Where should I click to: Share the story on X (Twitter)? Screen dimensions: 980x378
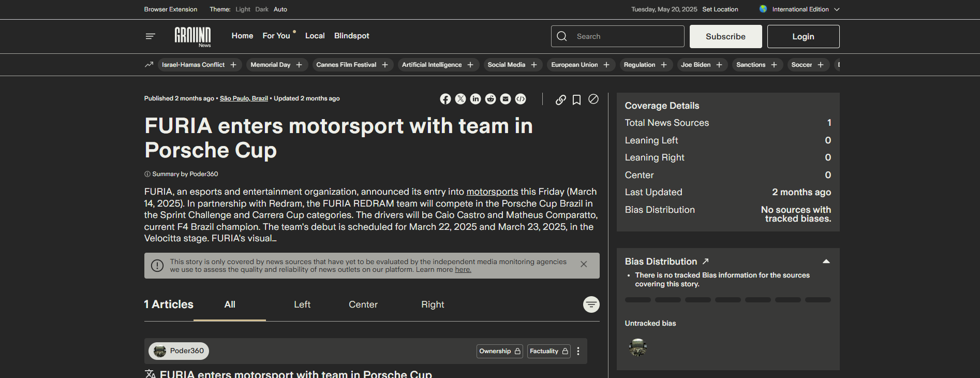(461, 99)
